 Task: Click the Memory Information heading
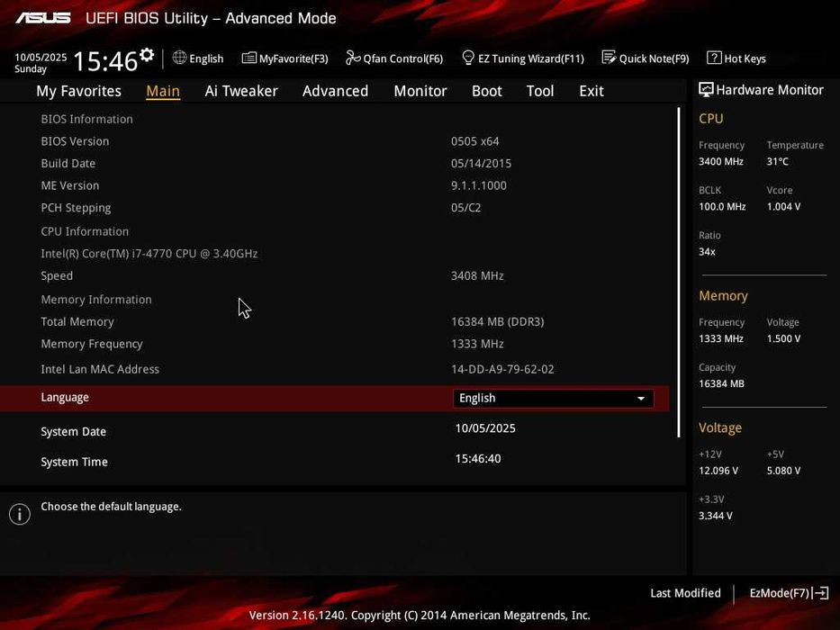[x=96, y=300]
